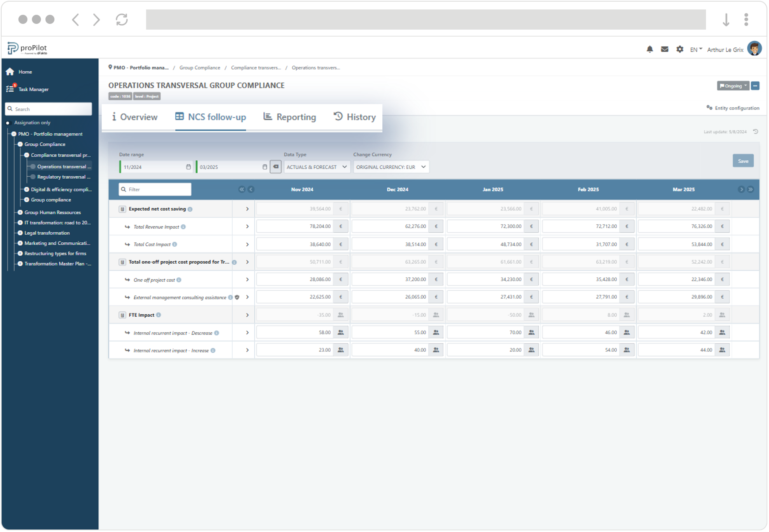The height and width of the screenshot is (532, 769).
Task: Switch to the Reporting tab
Action: 290,117
